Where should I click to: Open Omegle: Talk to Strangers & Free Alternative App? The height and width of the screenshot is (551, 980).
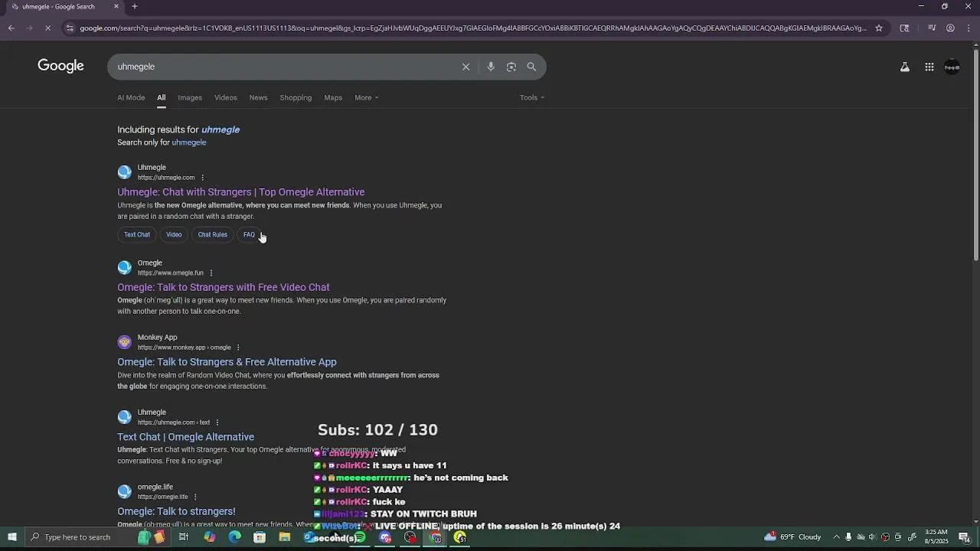click(x=227, y=362)
